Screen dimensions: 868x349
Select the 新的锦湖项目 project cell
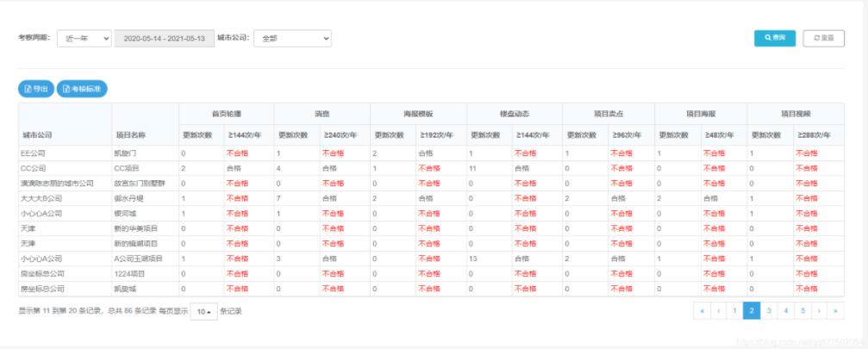click(x=145, y=243)
